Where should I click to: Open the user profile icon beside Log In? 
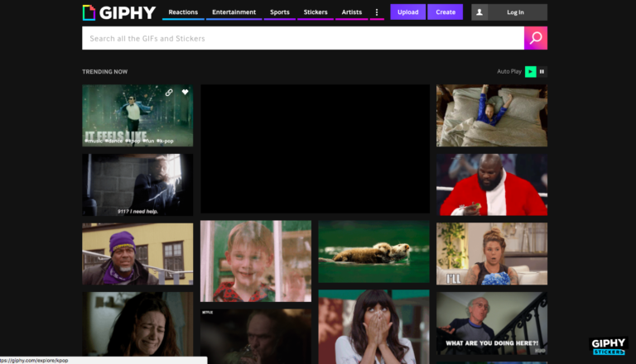479,12
